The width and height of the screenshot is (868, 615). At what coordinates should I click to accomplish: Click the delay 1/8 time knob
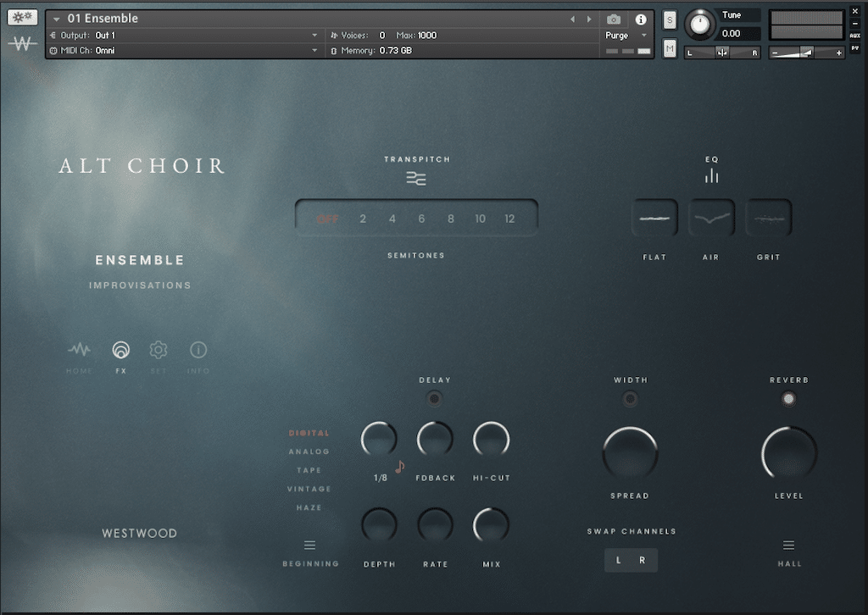tap(379, 440)
